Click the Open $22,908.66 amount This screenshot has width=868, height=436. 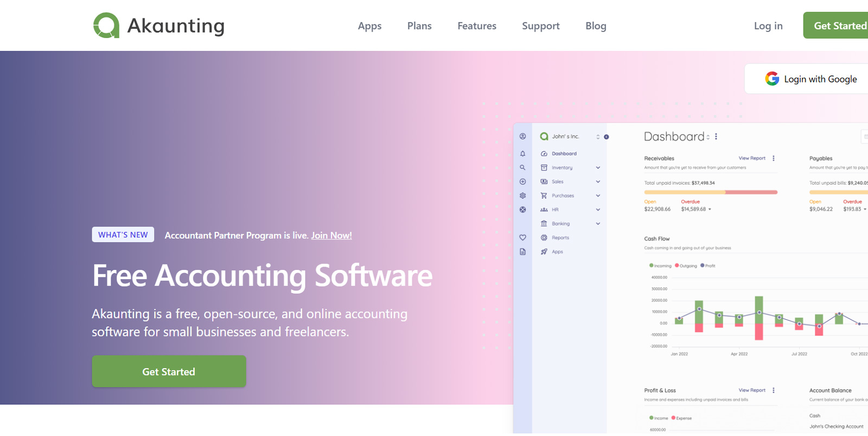coord(657,210)
